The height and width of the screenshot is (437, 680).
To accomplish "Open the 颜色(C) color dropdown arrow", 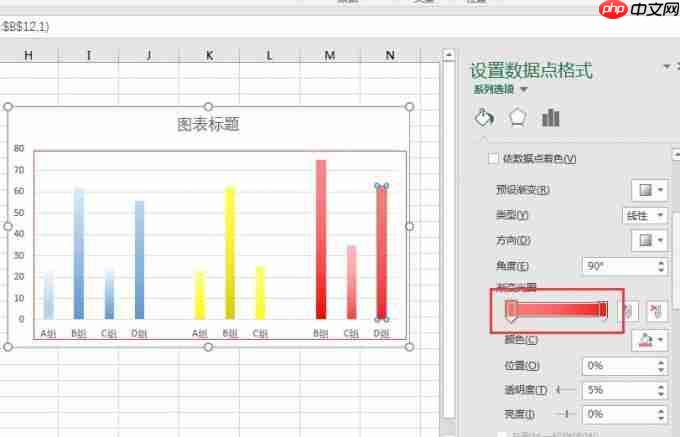I will [661, 340].
